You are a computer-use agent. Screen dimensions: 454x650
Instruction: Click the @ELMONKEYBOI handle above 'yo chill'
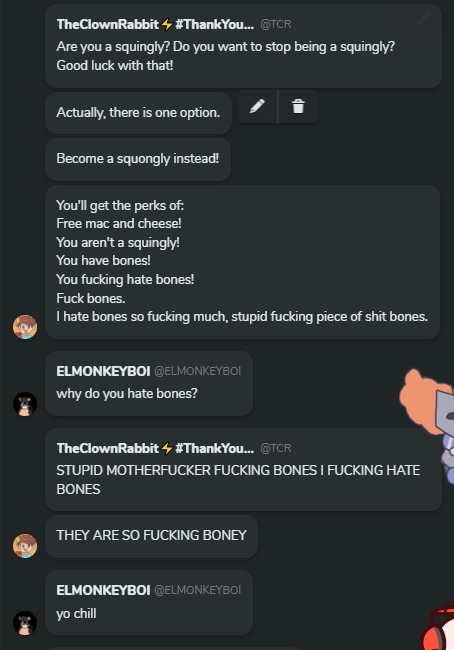tap(197, 590)
